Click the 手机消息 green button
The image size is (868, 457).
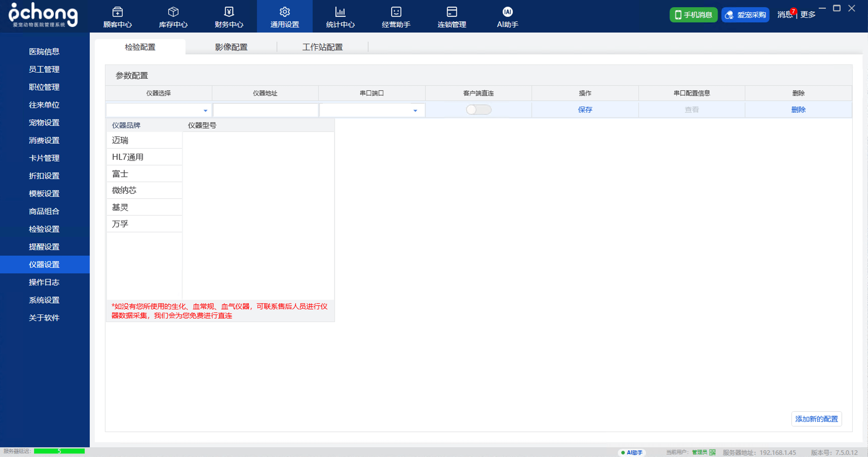[693, 15]
